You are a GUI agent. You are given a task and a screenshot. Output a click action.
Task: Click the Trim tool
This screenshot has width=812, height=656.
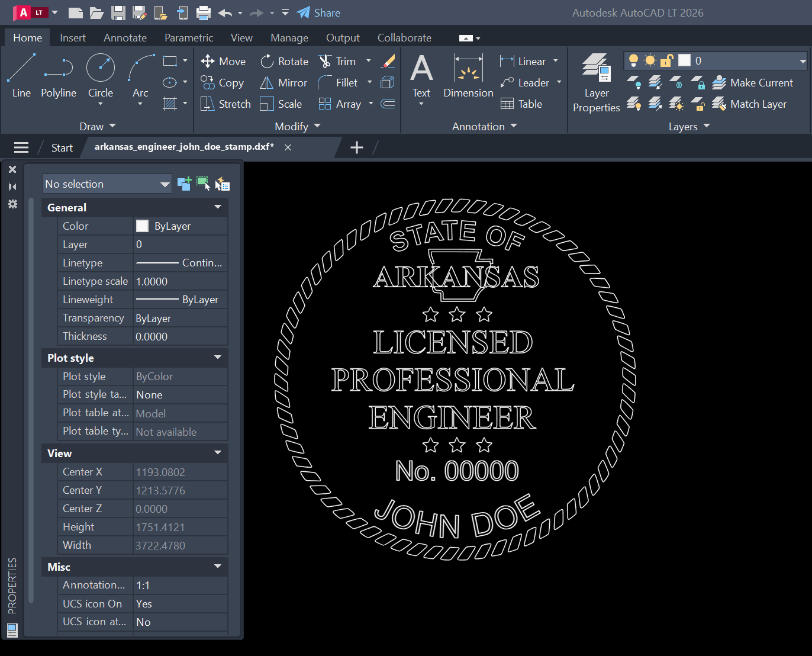337,61
